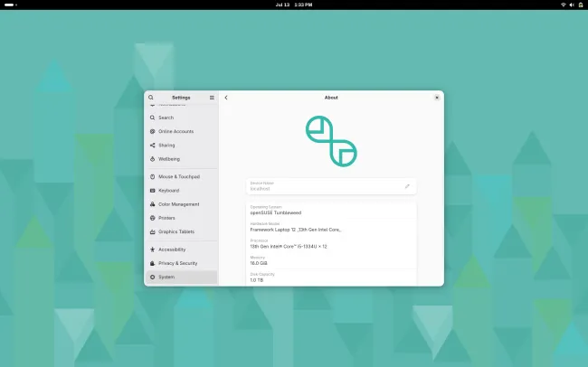
Task: Click the 16.0 GiB memory row
Action: pyautogui.click(x=331, y=260)
